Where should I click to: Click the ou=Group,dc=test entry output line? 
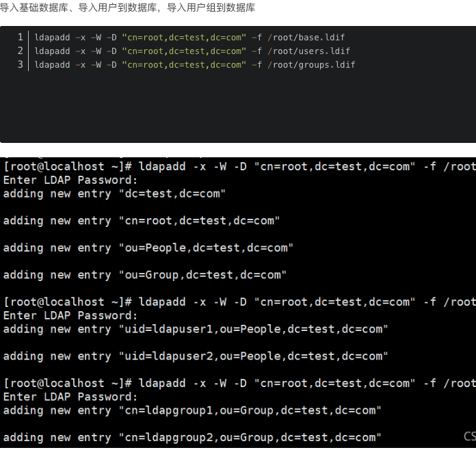tap(145, 275)
